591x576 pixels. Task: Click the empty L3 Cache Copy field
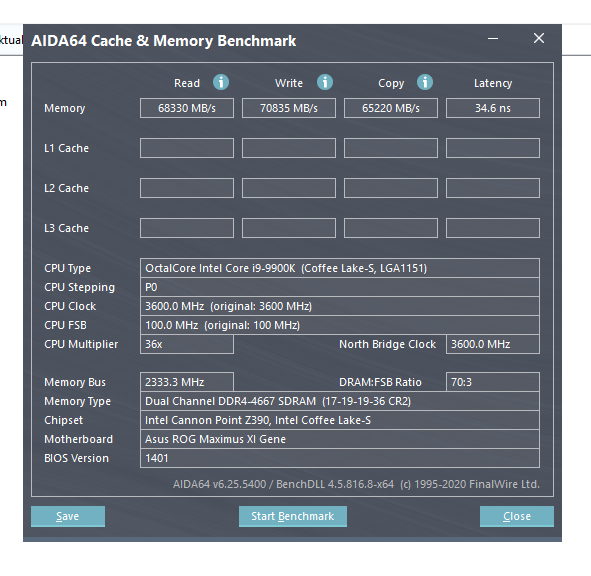[x=391, y=228]
